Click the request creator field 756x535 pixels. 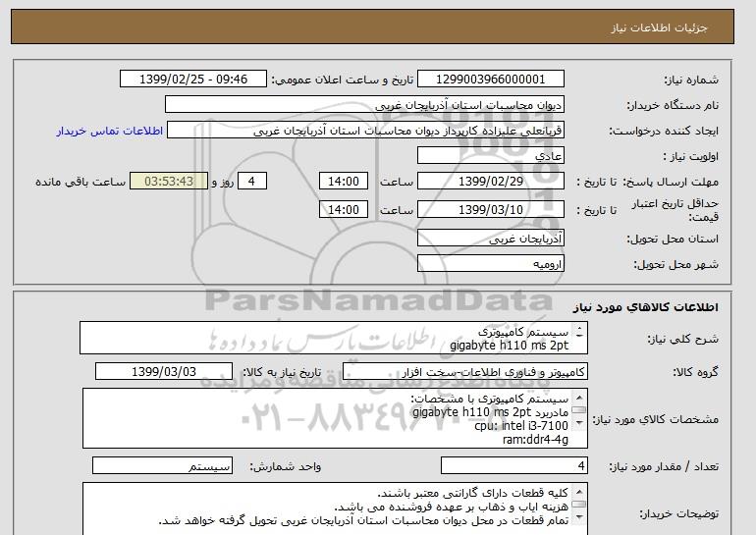[x=365, y=131]
